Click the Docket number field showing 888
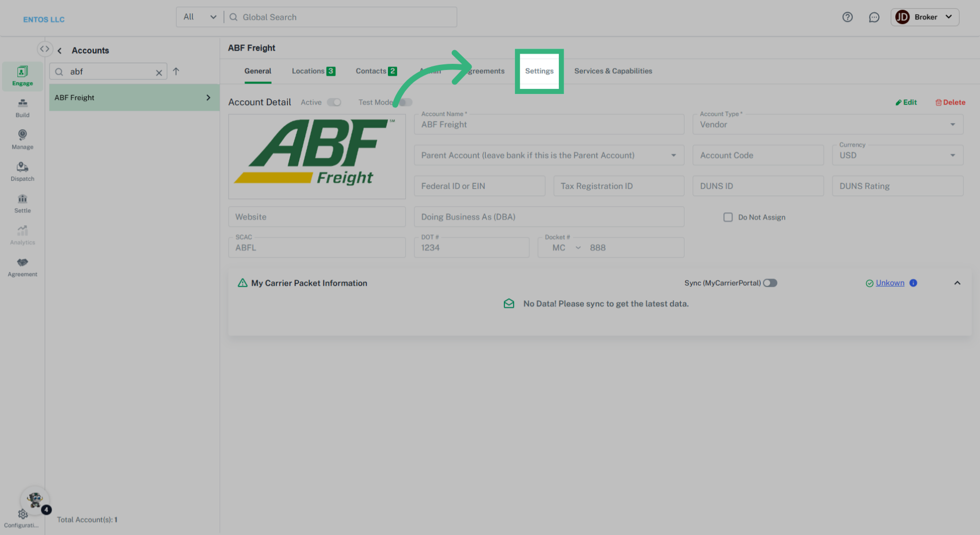The height and width of the screenshot is (535, 980). click(634, 248)
